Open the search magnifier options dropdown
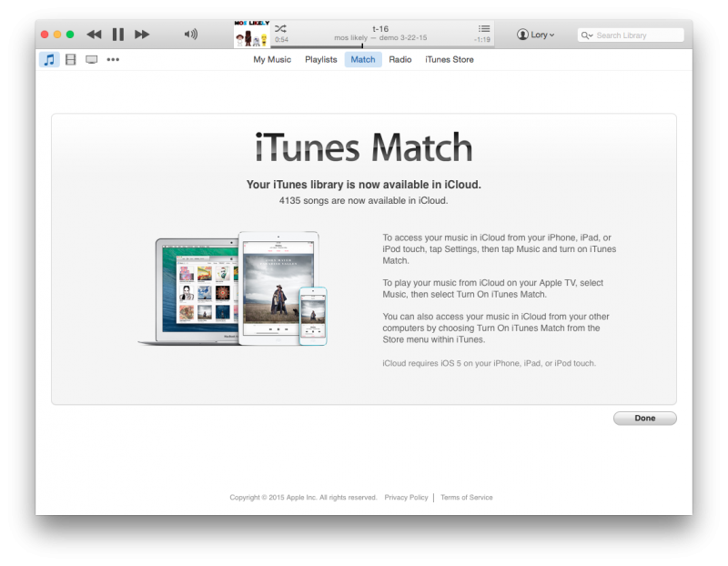 coord(587,35)
